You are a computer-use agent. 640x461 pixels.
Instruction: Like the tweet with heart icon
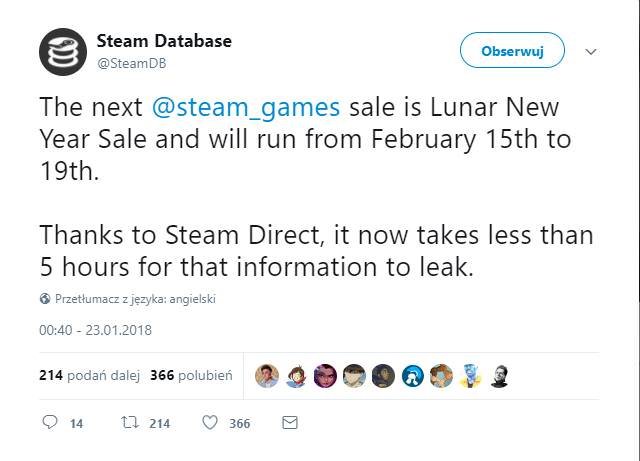[210, 423]
